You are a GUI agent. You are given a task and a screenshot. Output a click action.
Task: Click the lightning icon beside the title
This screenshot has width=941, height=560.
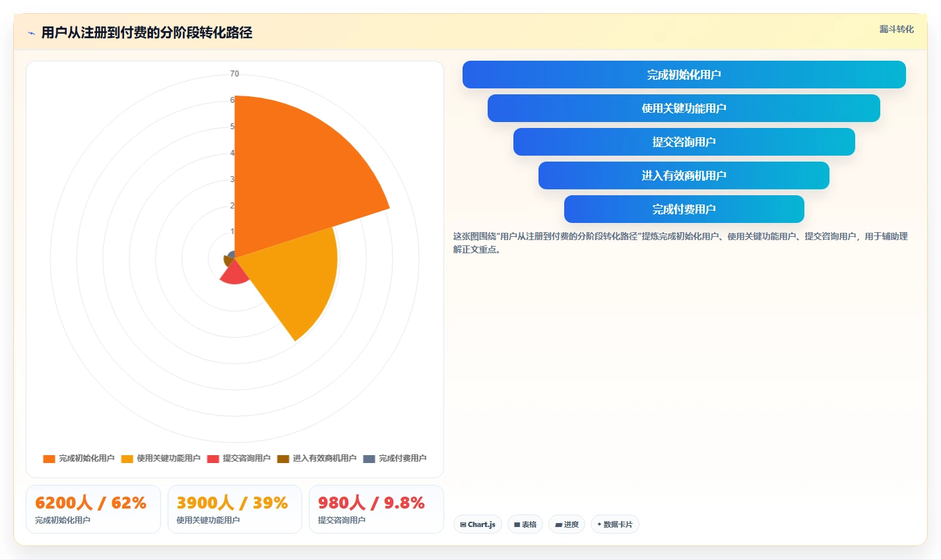31,33
